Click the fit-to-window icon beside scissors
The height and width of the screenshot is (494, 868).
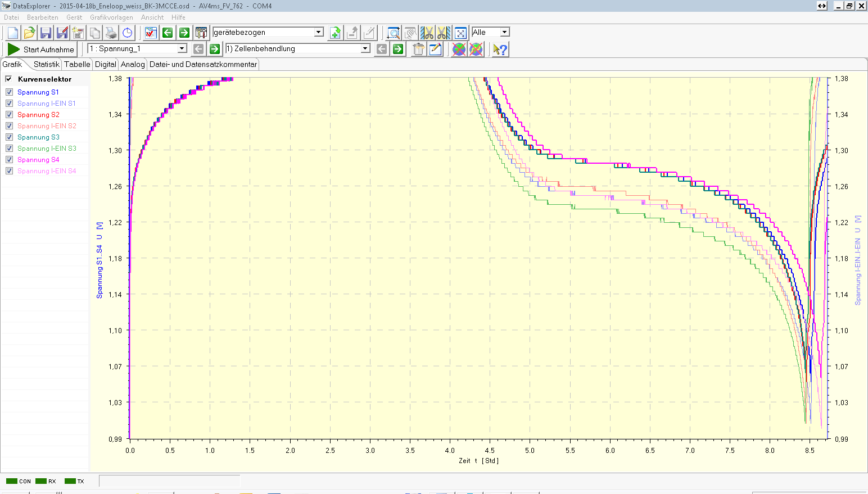point(460,33)
